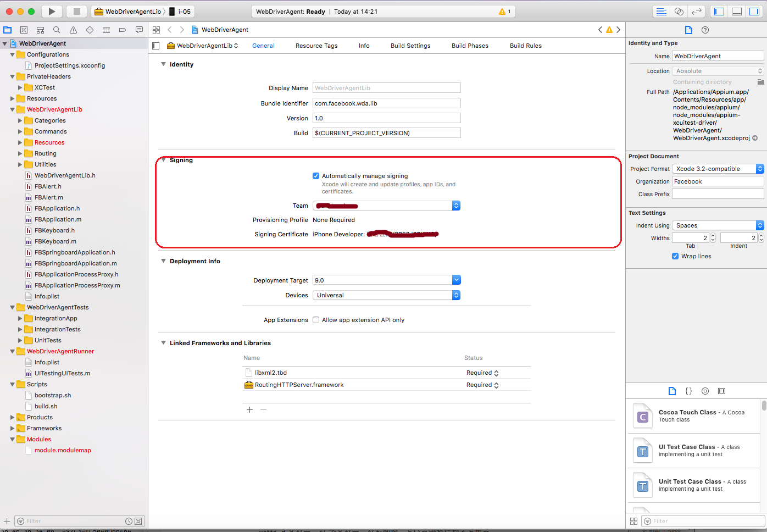Toggle the Utilities panel visibility

coord(754,11)
